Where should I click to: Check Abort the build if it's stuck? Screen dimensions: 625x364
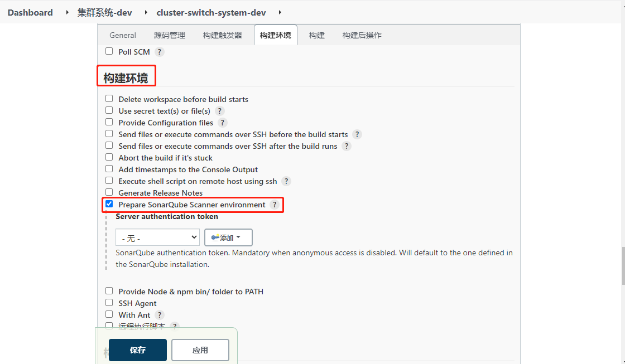(109, 157)
